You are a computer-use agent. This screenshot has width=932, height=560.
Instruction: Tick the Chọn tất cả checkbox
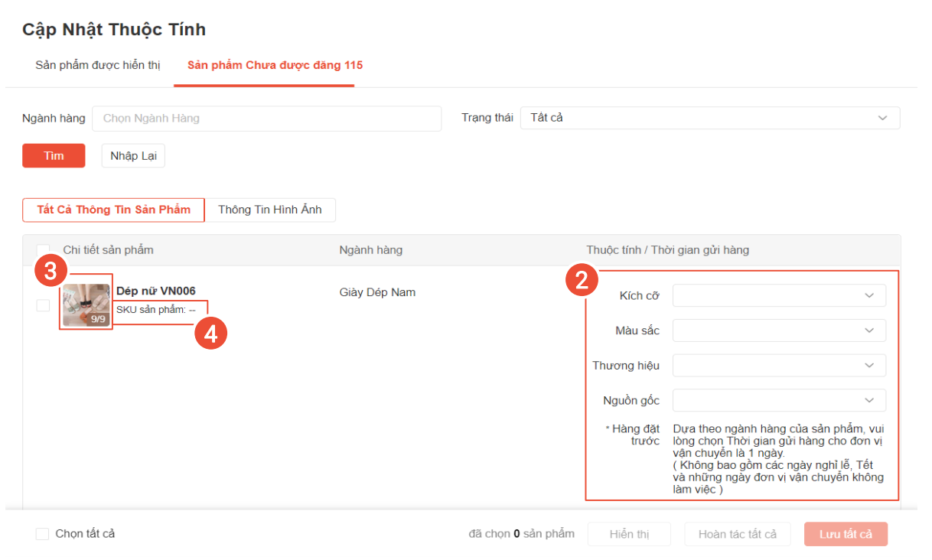click(x=42, y=534)
